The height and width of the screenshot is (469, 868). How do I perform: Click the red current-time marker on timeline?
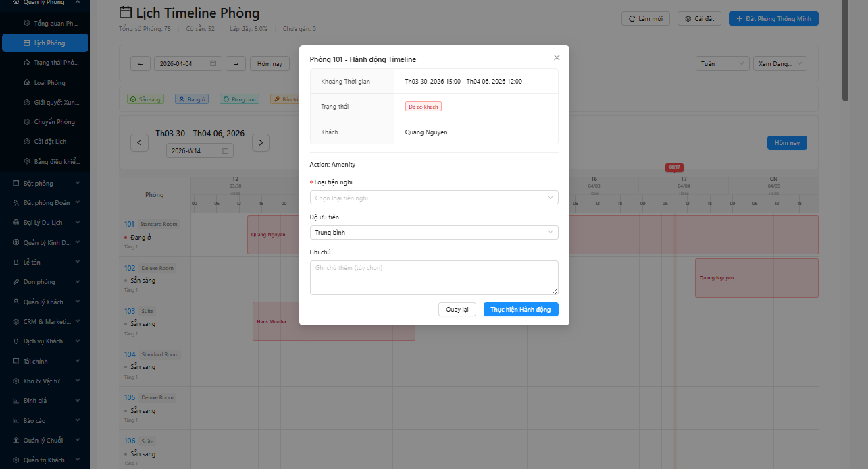coord(674,167)
